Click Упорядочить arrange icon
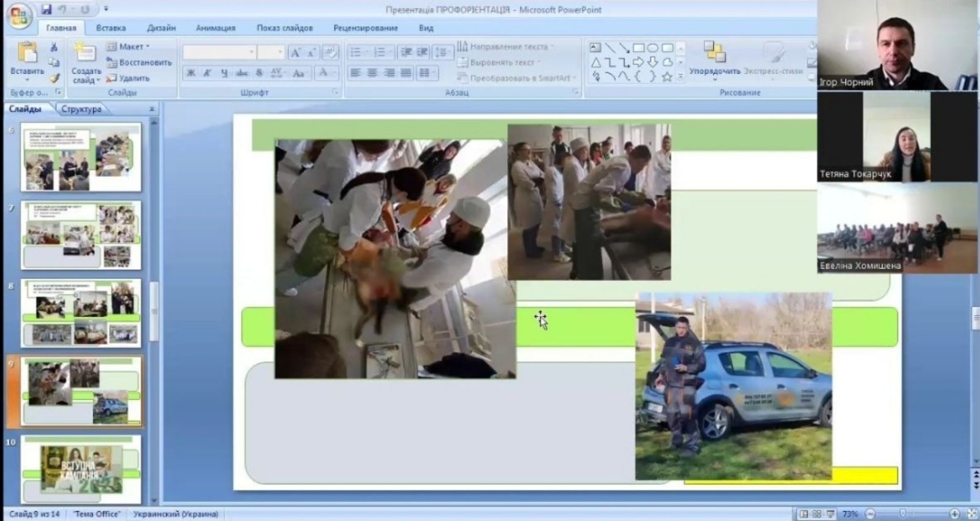The image size is (980, 521). click(x=714, y=53)
